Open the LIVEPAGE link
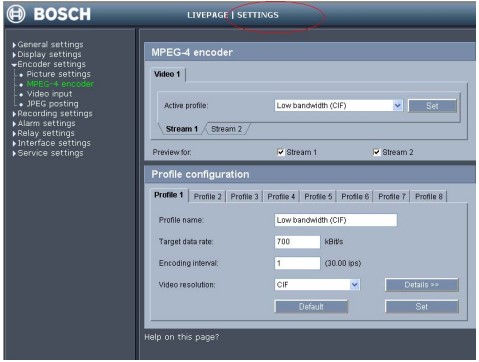The image size is (479, 362). (x=207, y=15)
